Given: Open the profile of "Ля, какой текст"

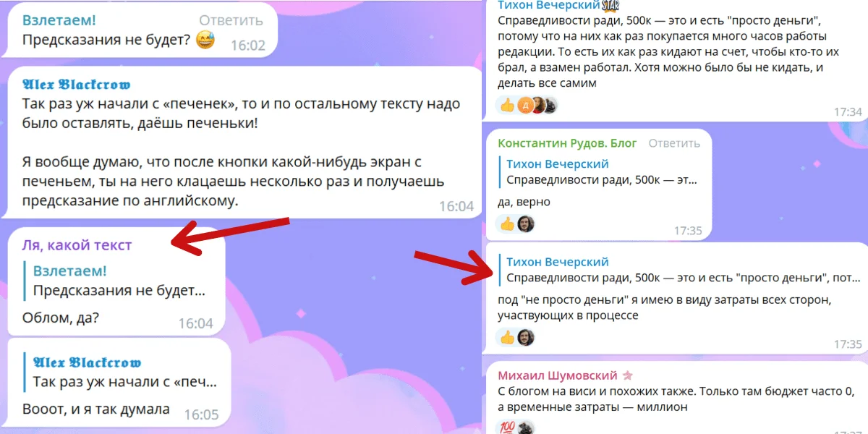Looking at the screenshot, I should tap(77, 245).
